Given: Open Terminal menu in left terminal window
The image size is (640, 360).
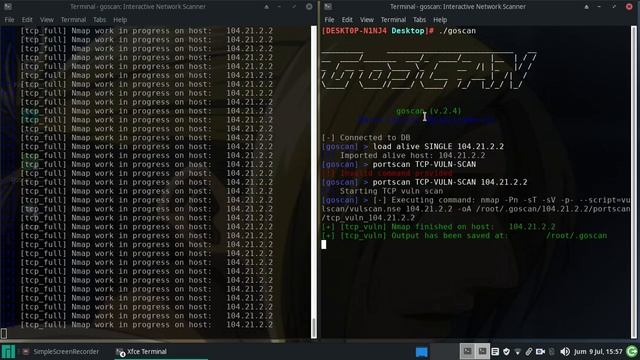Looking at the screenshot, I should coord(73,20).
